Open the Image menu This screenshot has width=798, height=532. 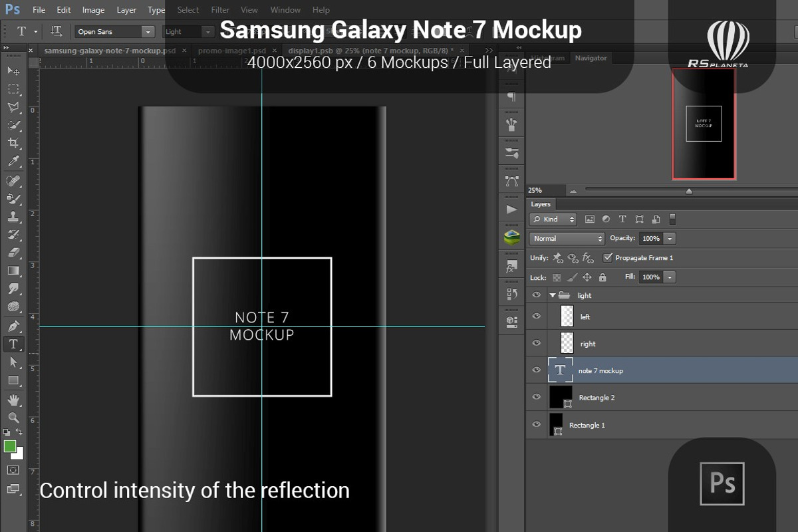click(x=93, y=10)
